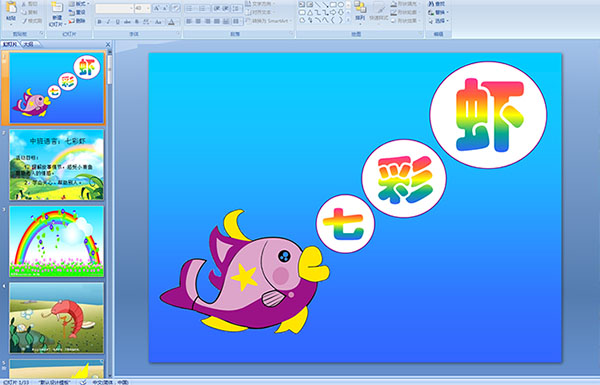600x385 pixels.
Task: Switch to the Outline (大纲) pane tab
Action: point(28,44)
